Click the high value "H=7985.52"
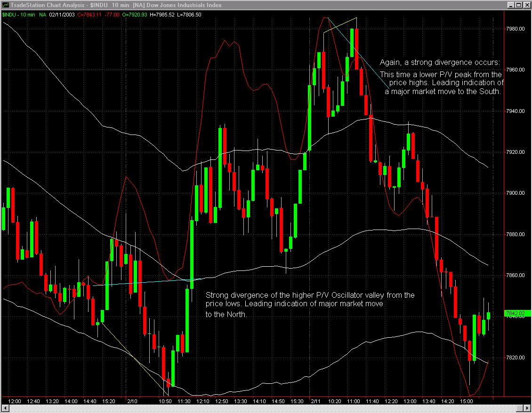The height and width of the screenshot is (413, 532). 162,15
